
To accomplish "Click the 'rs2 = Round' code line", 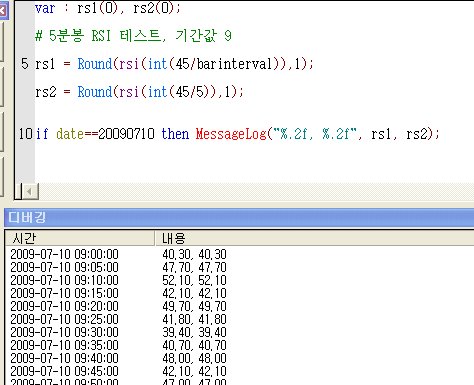I will (139, 92).
